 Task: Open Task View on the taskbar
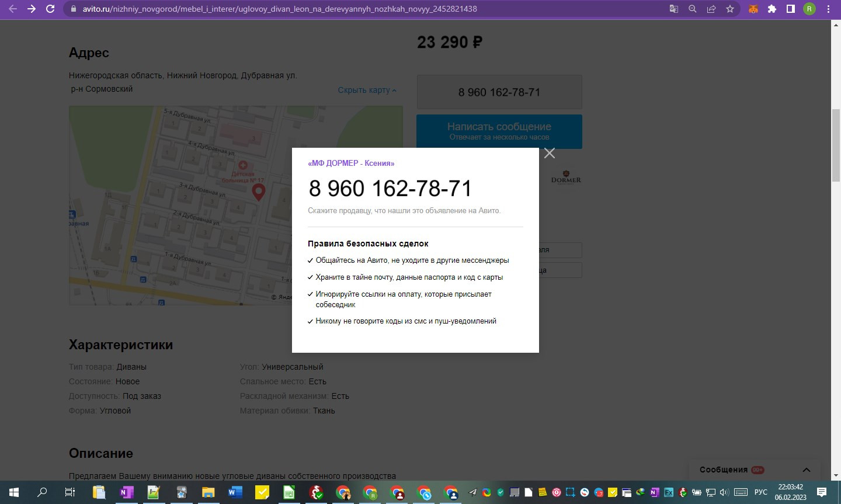[x=70, y=492]
